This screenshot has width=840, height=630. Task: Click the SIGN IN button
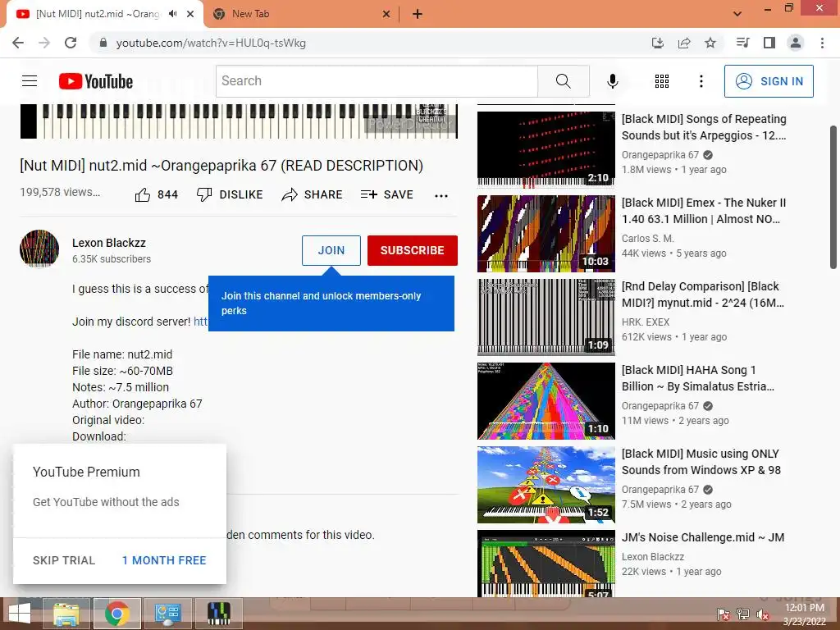point(769,81)
